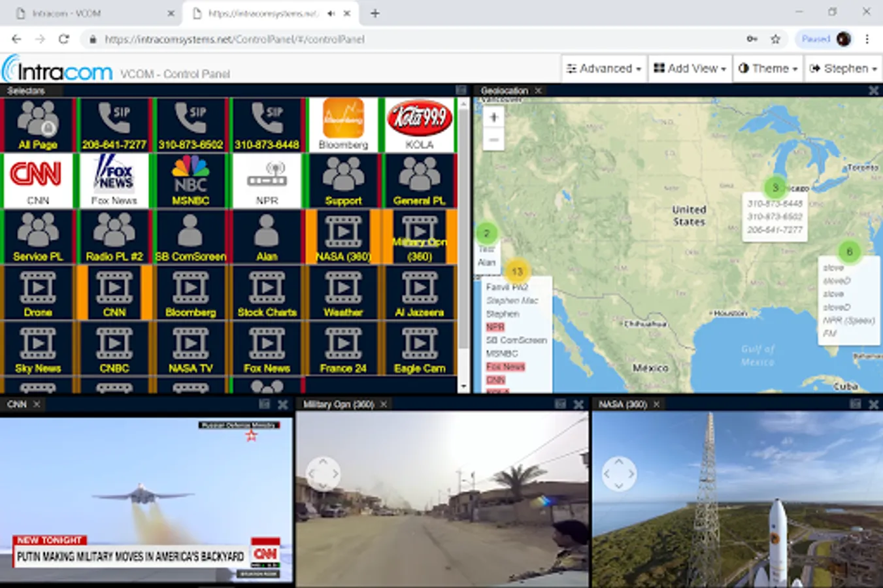Screen dimensions: 883x588
Task: Open the Al Jazeera video tile
Action: click(x=420, y=293)
